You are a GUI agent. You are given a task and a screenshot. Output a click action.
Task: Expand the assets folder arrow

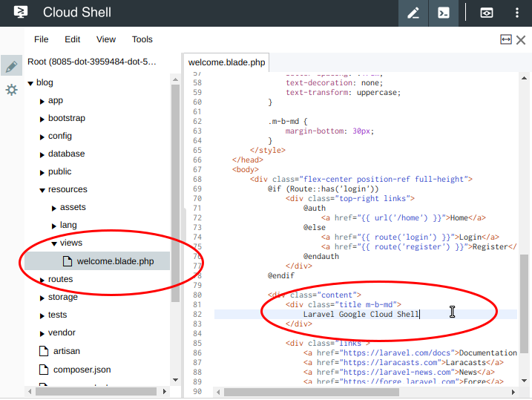(54, 209)
